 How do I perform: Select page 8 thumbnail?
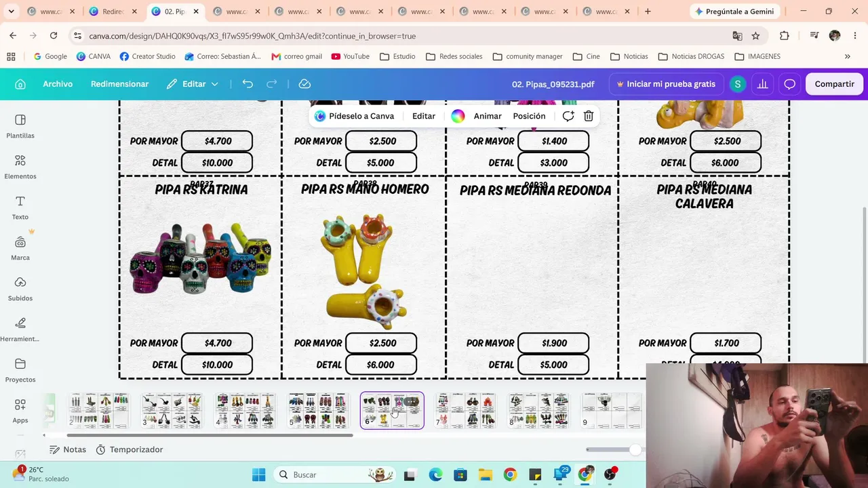[x=538, y=411]
